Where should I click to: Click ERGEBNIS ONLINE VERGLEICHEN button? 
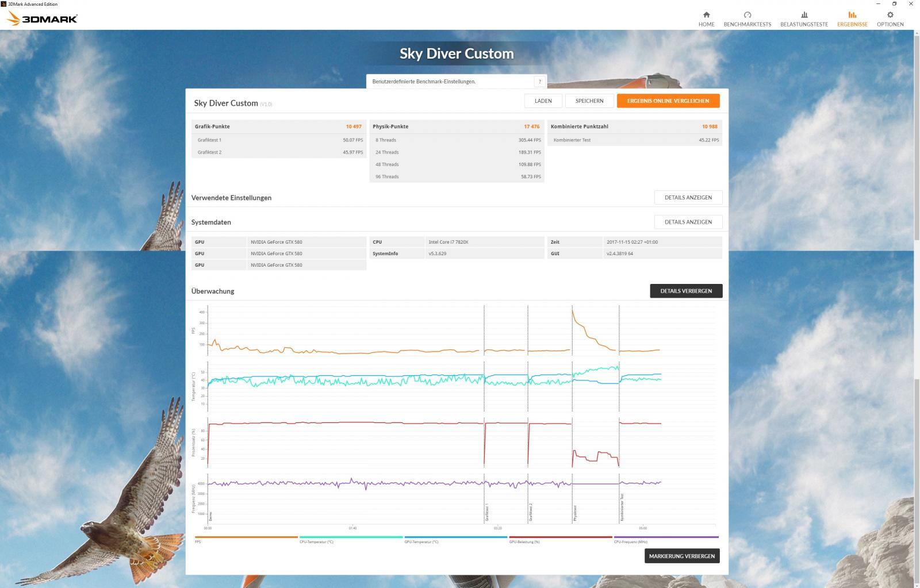668,101
